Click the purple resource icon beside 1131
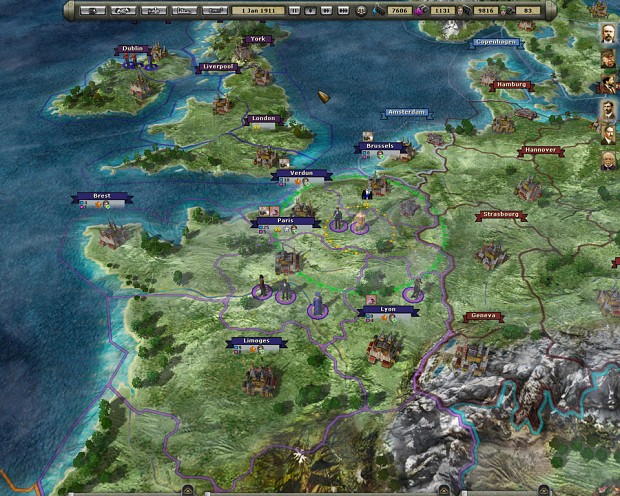The height and width of the screenshot is (496, 620). coord(422,11)
